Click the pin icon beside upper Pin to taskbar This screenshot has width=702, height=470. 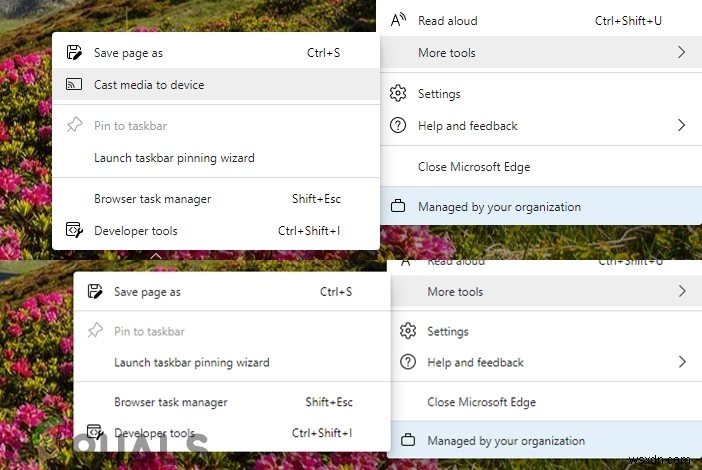click(74, 125)
